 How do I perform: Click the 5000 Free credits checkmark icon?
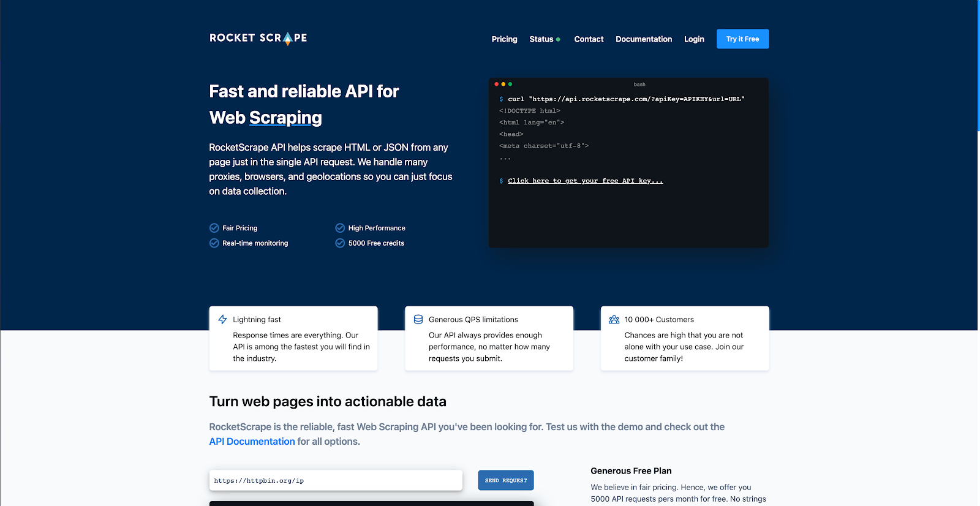pyautogui.click(x=340, y=243)
